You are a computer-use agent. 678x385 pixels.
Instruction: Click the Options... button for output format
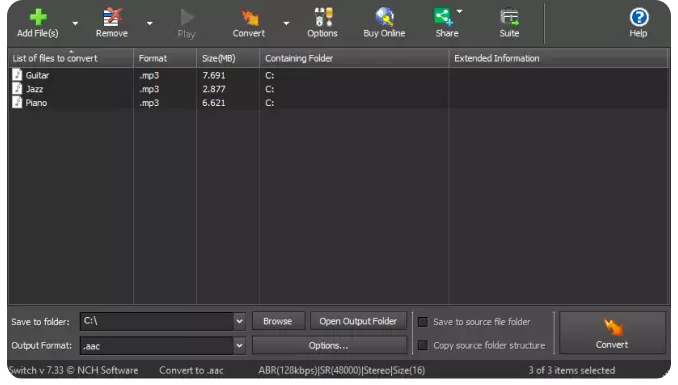[x=329, y=346]
